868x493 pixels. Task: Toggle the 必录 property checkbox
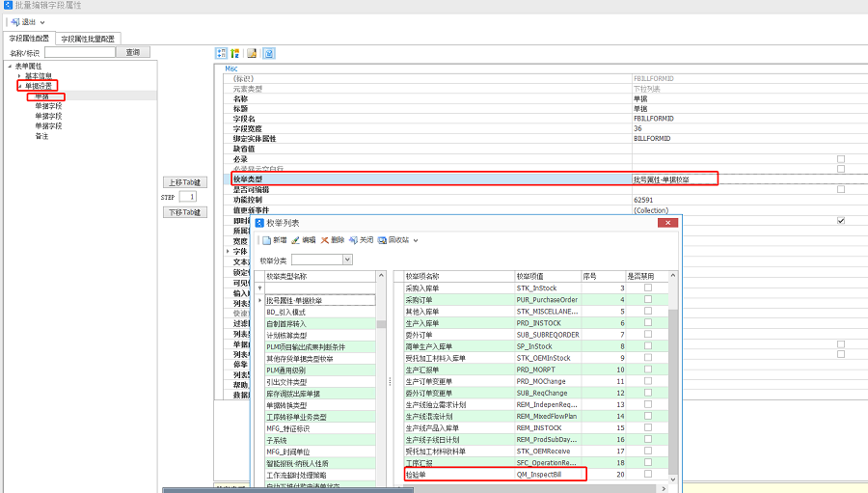coord(841,159)
